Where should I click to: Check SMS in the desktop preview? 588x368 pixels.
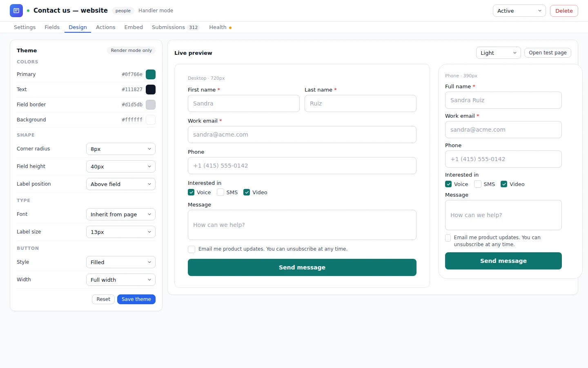(x=220, y=192)
